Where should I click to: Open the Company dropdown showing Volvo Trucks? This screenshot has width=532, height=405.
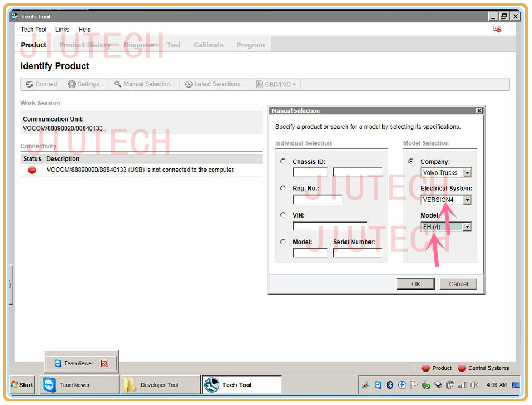pos(468,173)
